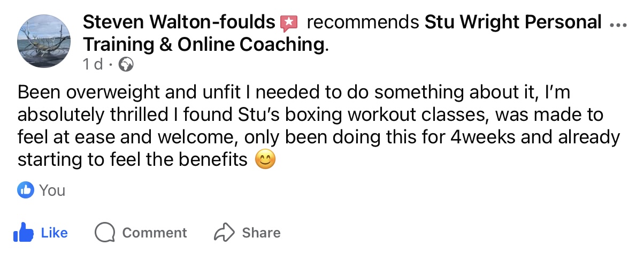Click the red recommendation star badge
644x253 pixels.
289,22
